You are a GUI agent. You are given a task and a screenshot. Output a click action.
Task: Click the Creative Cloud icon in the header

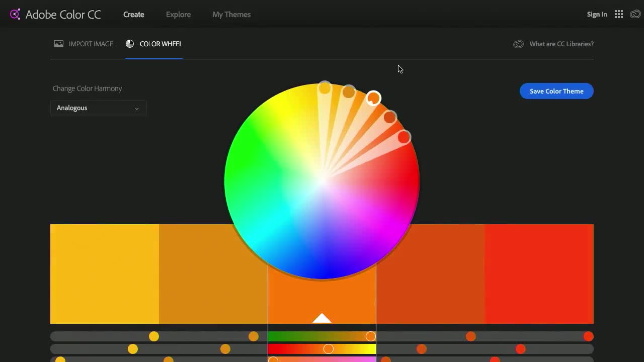pos(635,14)
